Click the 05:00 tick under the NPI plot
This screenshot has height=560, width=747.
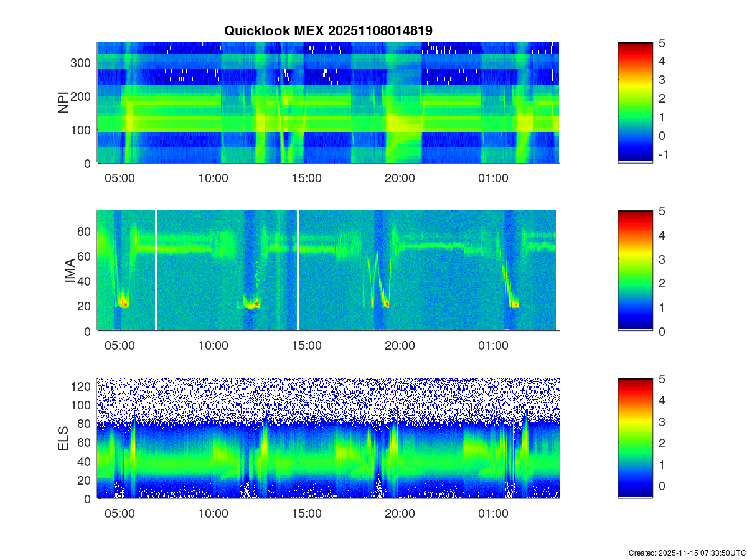point(120,179)
